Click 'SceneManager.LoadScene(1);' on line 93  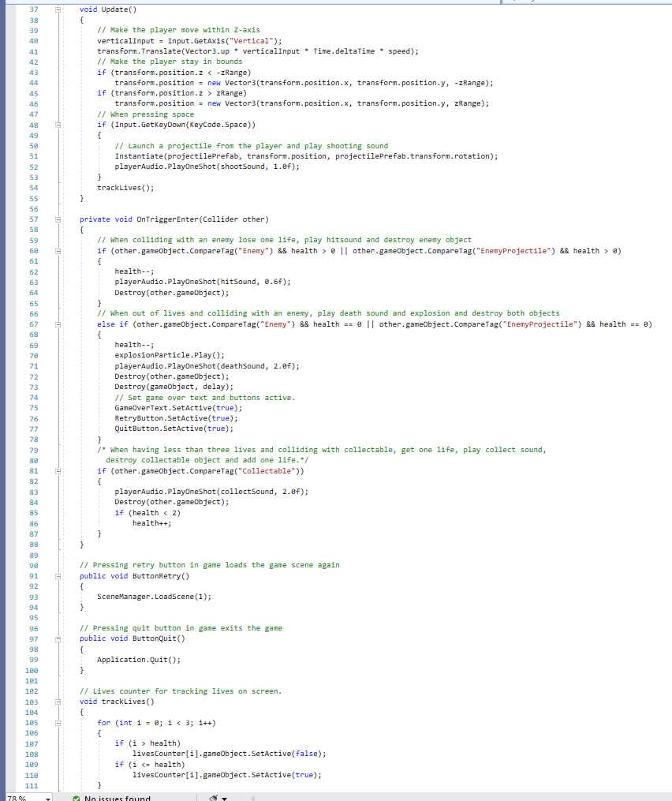(155, 597)
